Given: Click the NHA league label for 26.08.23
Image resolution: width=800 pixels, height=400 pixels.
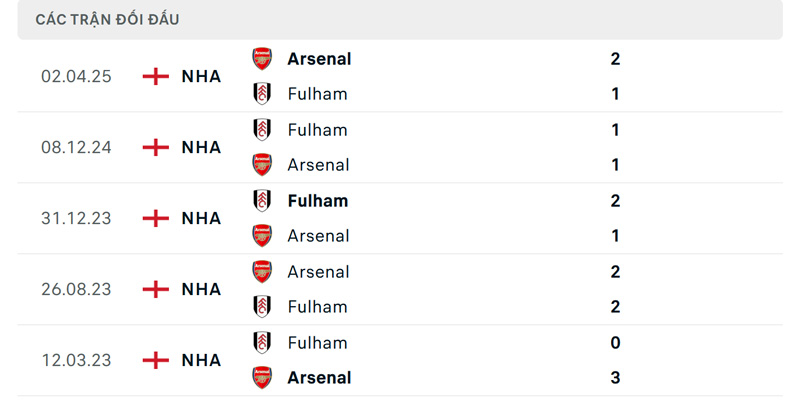Looking at the screenshot, I should pos(201,289).
